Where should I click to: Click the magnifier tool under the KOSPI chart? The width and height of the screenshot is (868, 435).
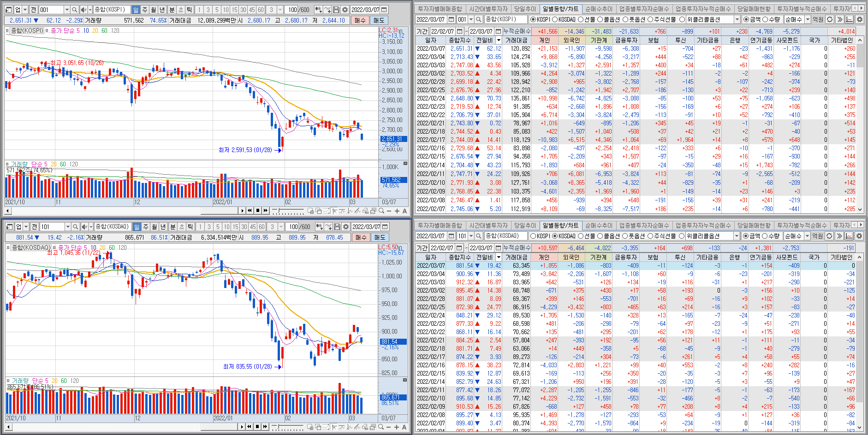pos(381,211)
